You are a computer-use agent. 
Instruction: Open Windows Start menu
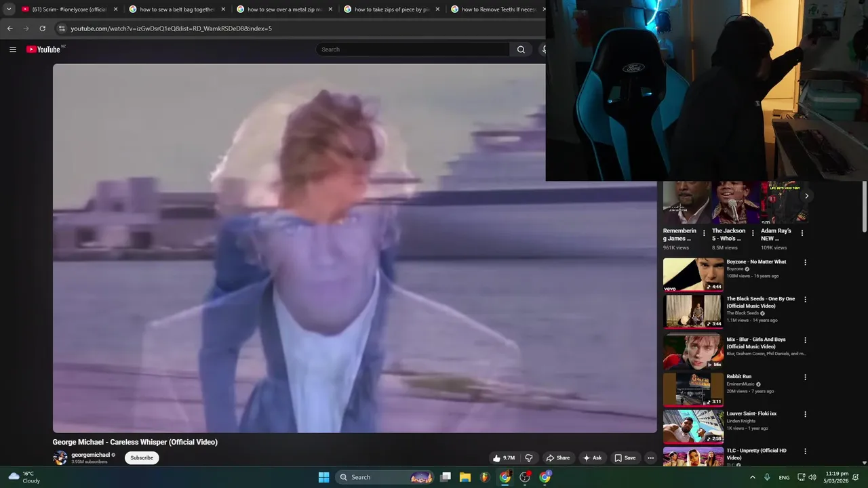323,477
